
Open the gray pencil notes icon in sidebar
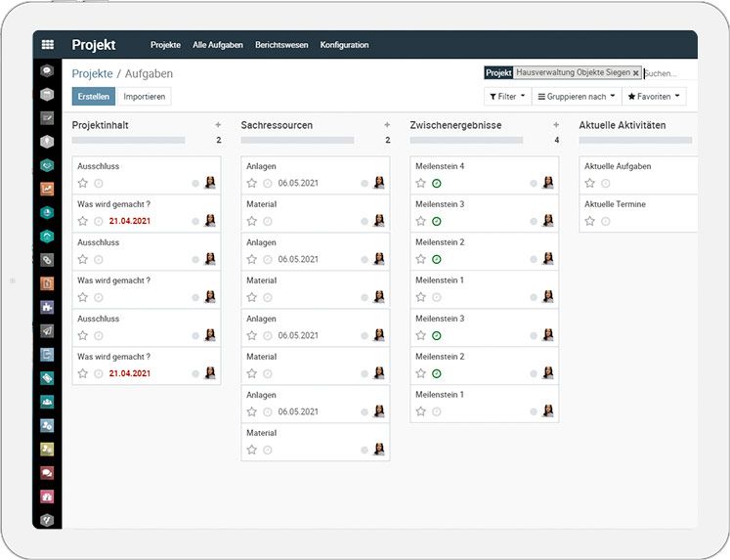click(x=47, y=118)
